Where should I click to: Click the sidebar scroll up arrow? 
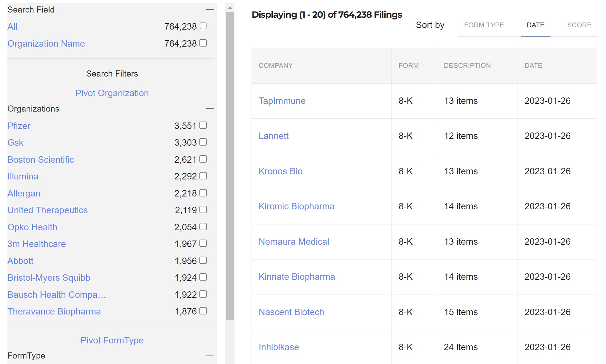pos(230,7)
